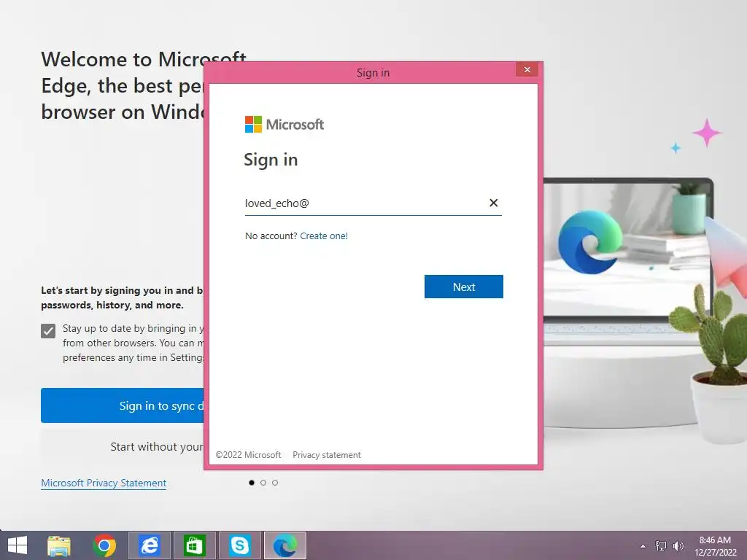This screenshot has width=747, height=560.
Task: Open the Windows Store taskbar icon
Action: (x=194, y=545)
